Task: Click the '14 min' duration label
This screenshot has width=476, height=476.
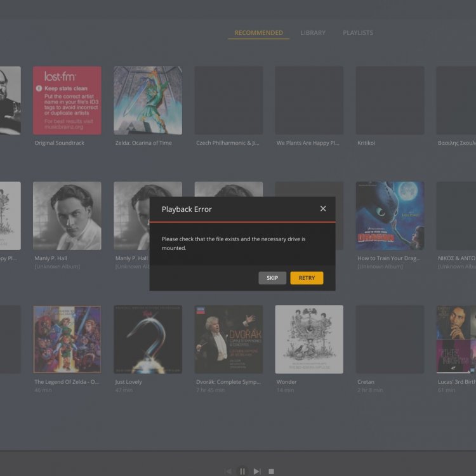Action: (x=285, y=390)
